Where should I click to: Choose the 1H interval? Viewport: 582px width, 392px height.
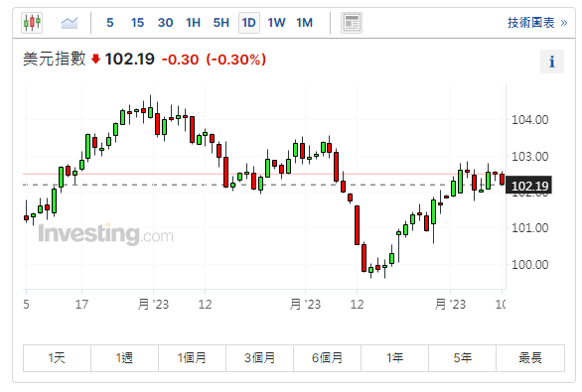point(194,23)
